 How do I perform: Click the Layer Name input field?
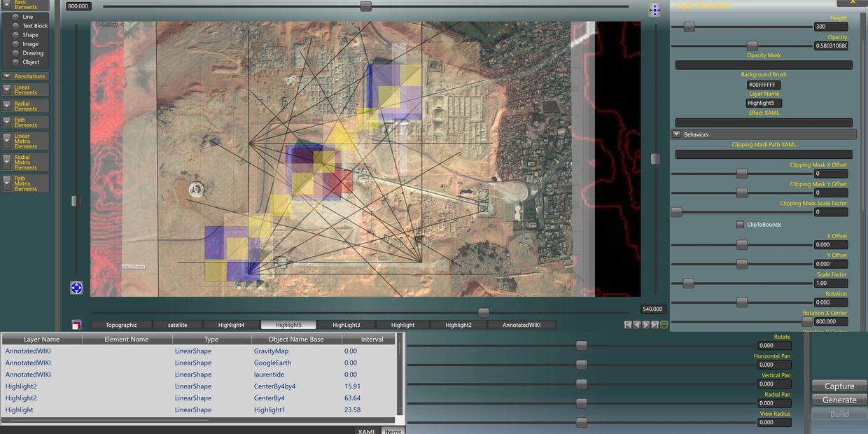764,103
